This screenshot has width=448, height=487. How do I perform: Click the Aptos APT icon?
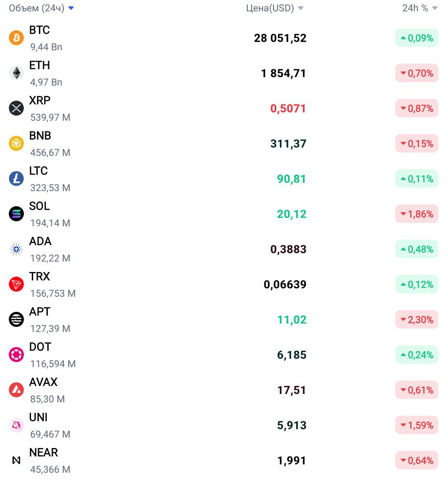coord(16,320)
